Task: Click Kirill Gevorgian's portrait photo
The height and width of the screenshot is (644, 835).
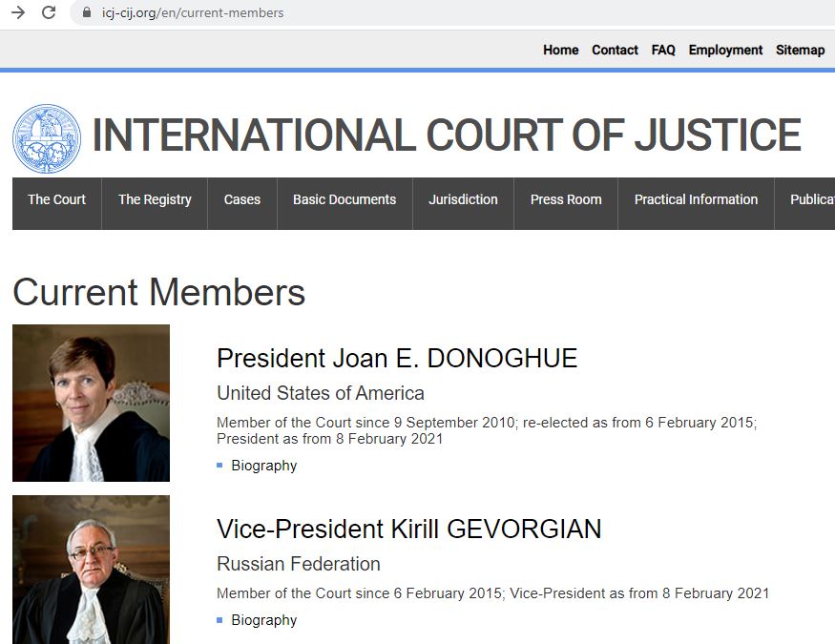Action: pos(91,570)
